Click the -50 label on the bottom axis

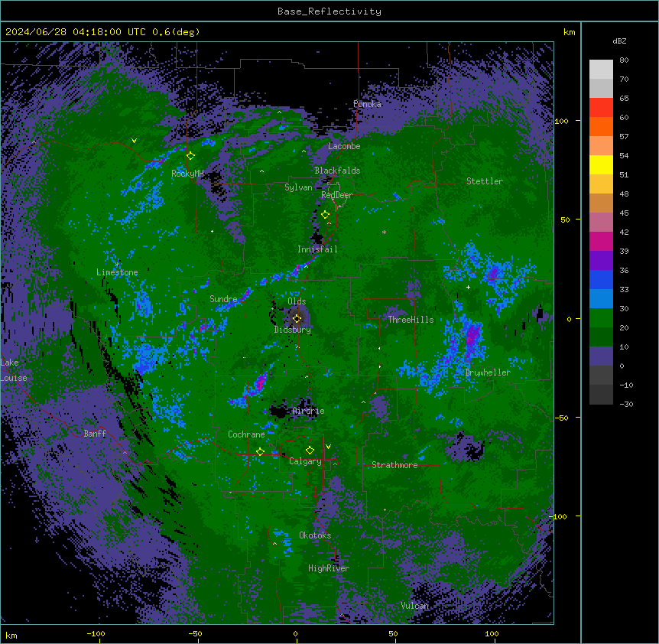[x=195, y=633]
